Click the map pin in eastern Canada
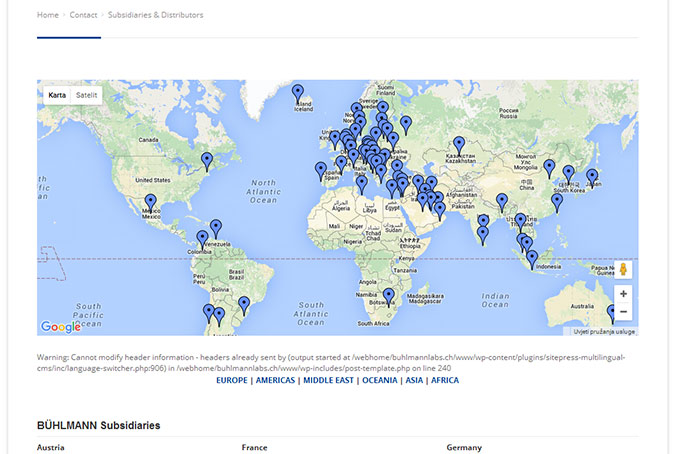The width and height of the screenshot is (675, 454). 207,162
